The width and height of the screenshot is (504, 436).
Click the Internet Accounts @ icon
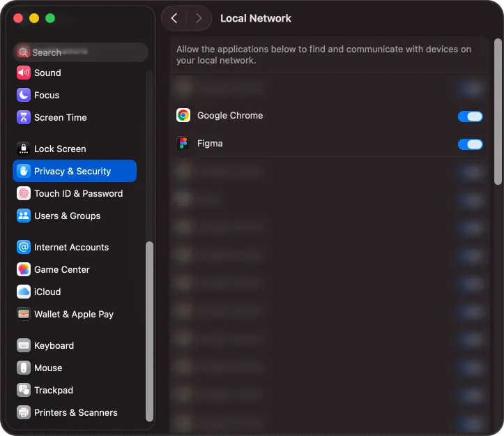point(24,247)
